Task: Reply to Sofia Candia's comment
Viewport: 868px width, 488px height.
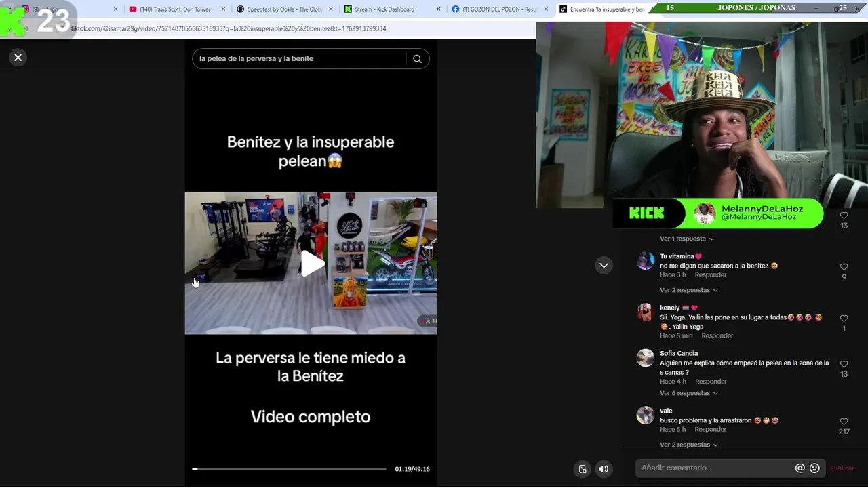Action: pos(711,382)
